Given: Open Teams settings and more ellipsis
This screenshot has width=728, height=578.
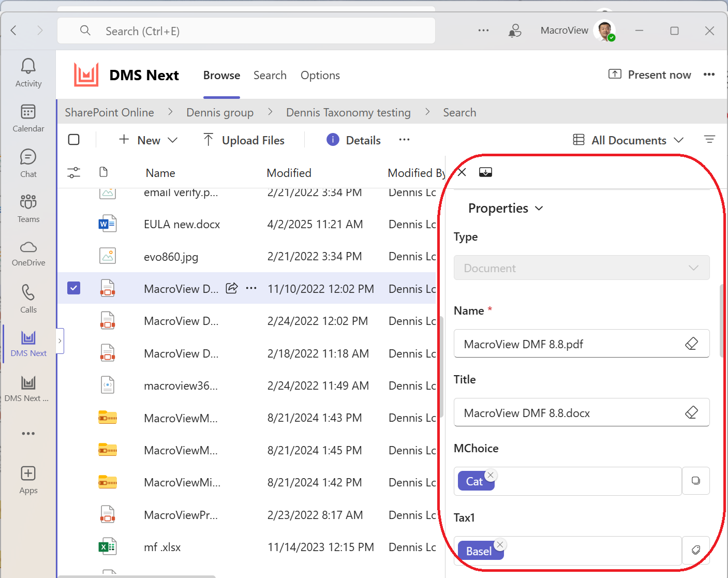Looking at the screenshot, I should point(483,31).
